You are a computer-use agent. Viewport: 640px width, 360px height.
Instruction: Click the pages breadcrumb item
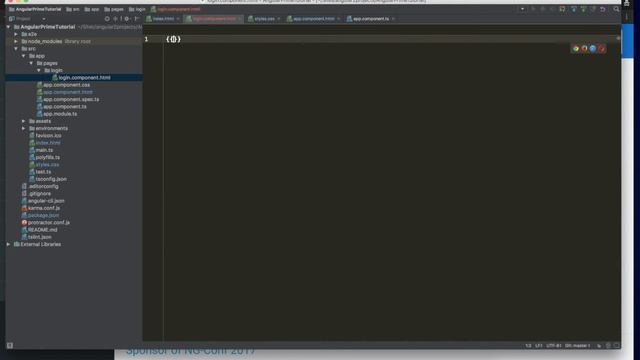114,9
